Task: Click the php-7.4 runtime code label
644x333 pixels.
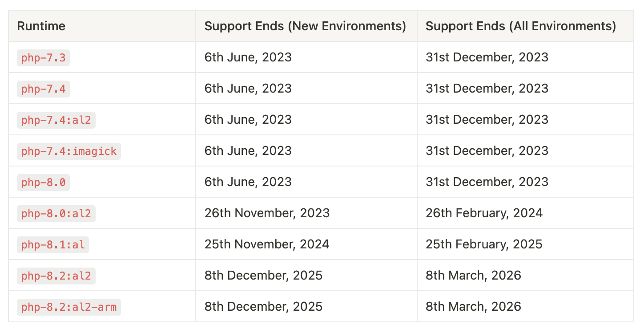Action: [x=43, y=89]
